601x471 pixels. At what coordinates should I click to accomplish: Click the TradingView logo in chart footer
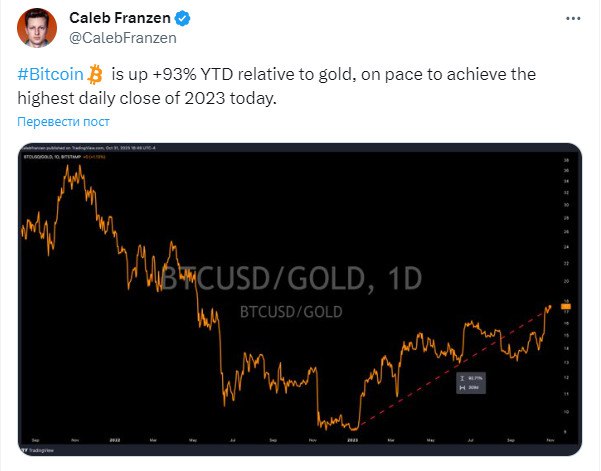coord(38,450)
